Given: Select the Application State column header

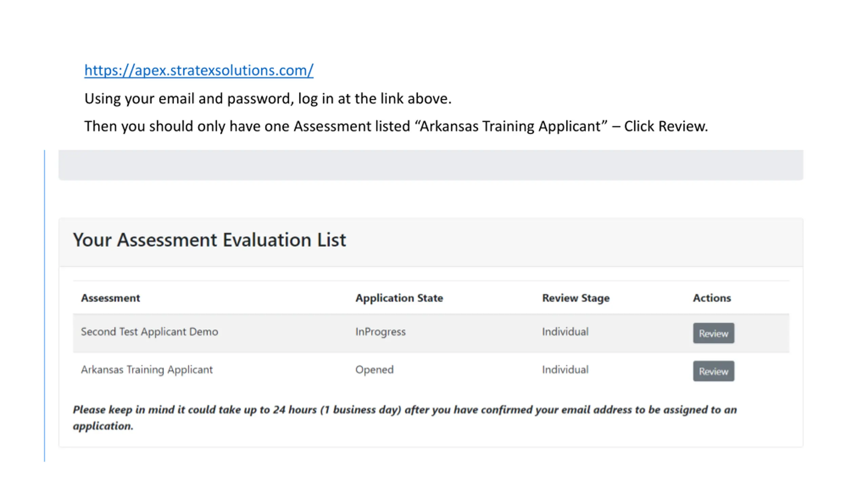Looking at the screenshot, I should click(x=399, y=298).
